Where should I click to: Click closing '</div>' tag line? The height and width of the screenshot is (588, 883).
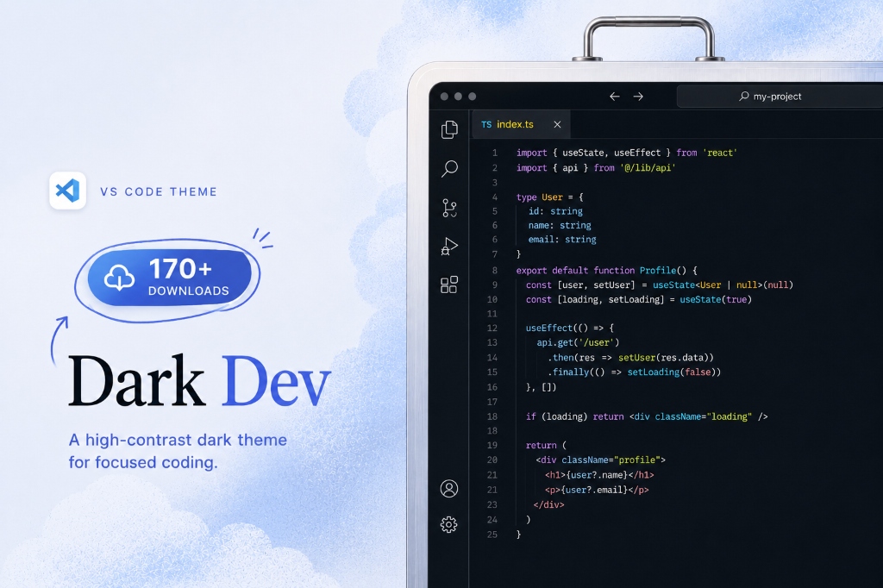(548, 504)
